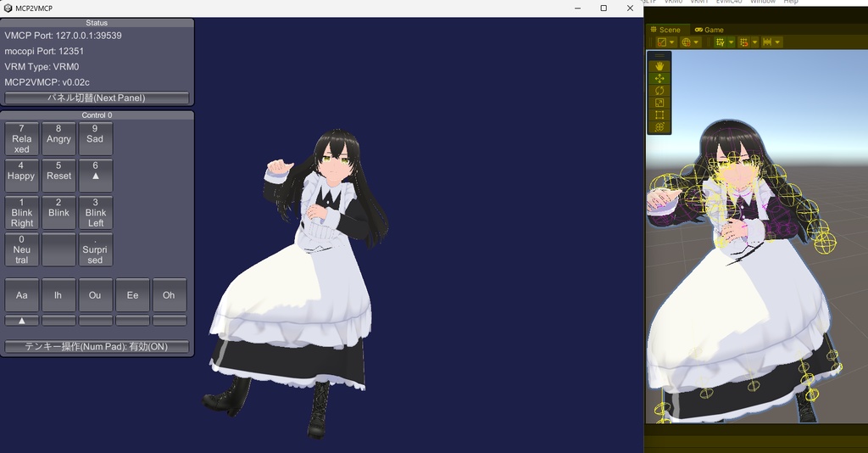Click the small blank button beneath Oh
The image size is (868, 453).
[170, 321]
